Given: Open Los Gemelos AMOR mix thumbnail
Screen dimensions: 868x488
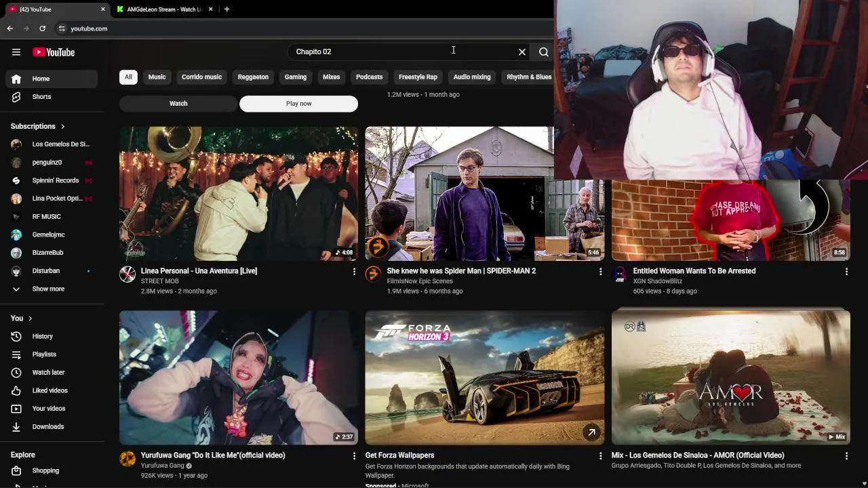Looking at the screenshot, I should (x=730, y=378).
